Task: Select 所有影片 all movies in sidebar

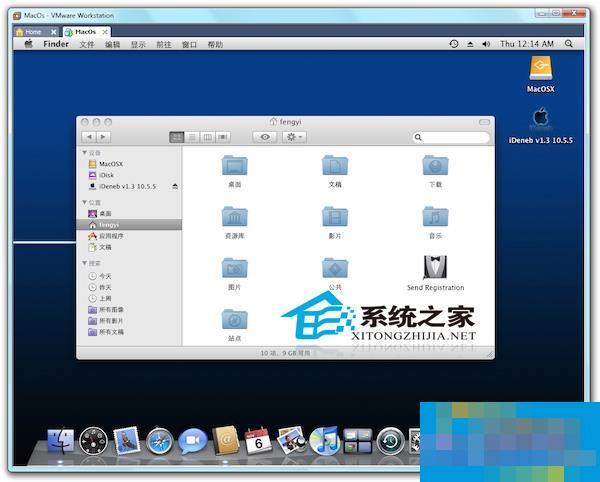Action: 129,321
